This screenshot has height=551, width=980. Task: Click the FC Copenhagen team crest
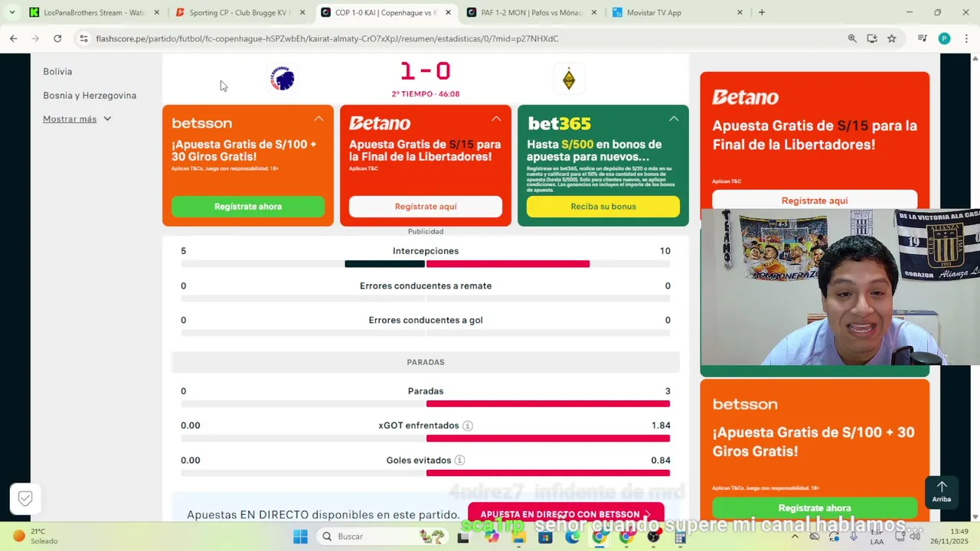(x=283, y=78)
